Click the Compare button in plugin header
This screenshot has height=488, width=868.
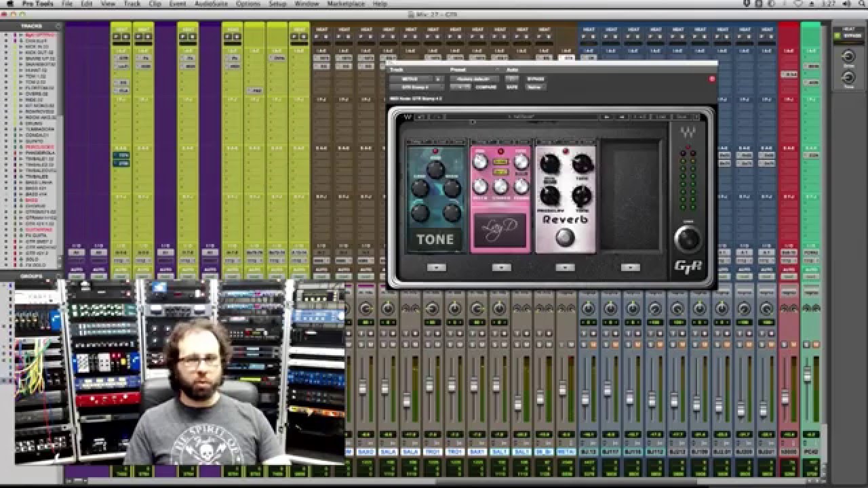tap(486, 87)
